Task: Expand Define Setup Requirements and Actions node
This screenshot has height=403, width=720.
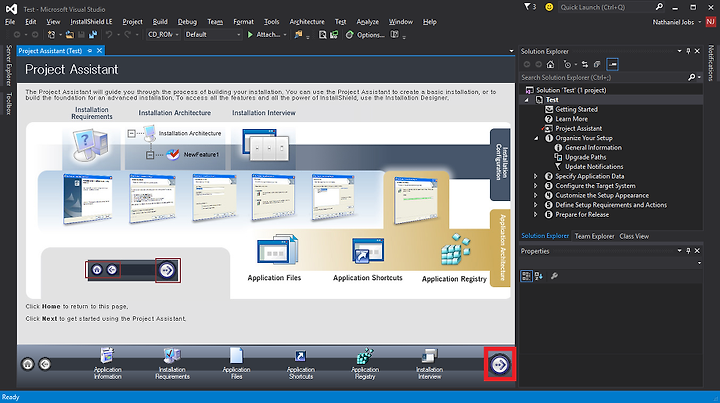Action: click(535, 205)
